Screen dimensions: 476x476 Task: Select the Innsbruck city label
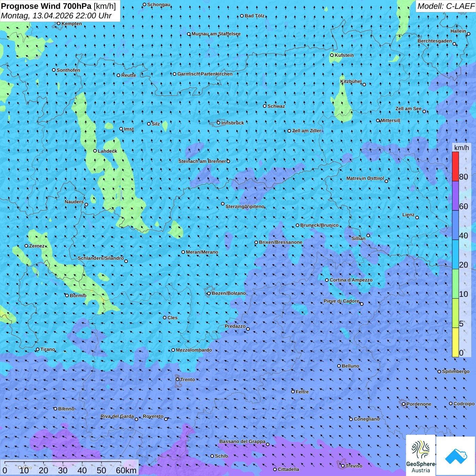point(233,123)
